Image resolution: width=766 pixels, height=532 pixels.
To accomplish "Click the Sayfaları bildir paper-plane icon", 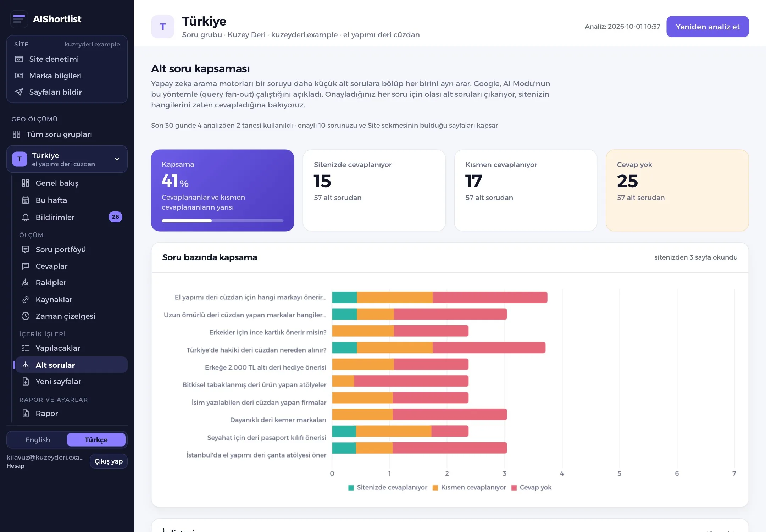I will 19,92.
